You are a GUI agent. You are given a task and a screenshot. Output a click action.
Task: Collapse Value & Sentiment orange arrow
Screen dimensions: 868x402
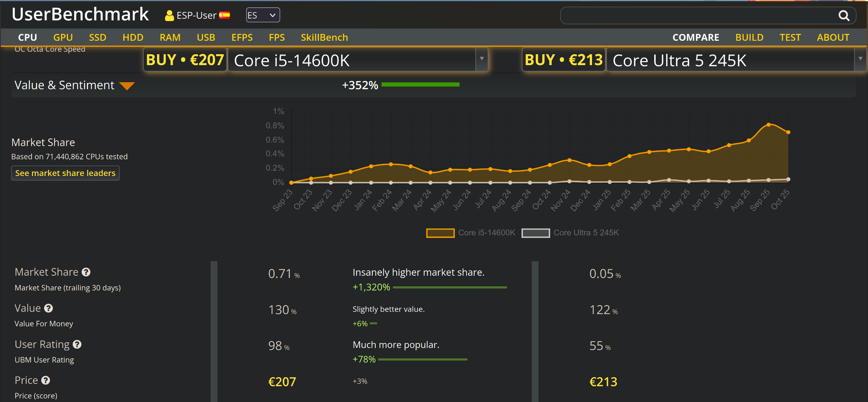(x=127, y=86)
